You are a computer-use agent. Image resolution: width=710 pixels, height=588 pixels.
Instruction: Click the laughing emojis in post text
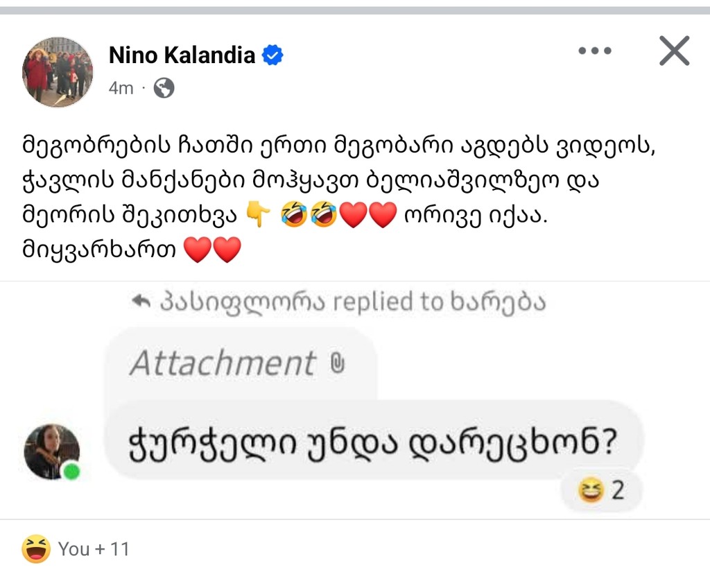[x=309, y=216]
